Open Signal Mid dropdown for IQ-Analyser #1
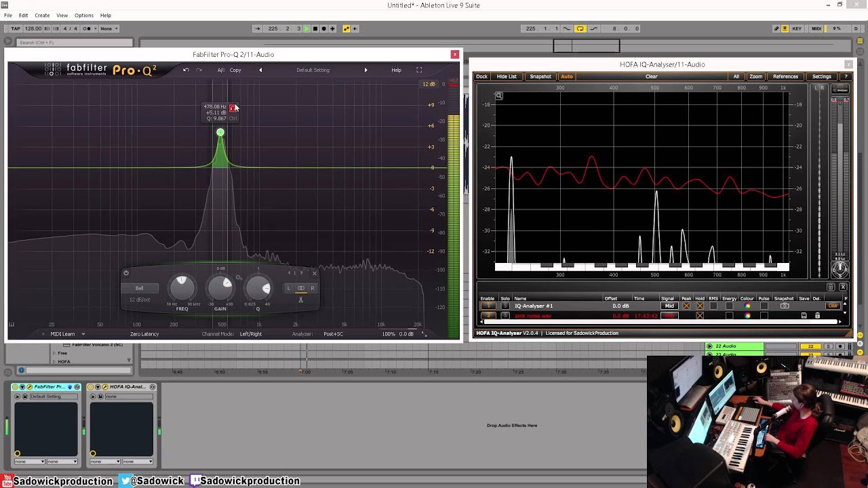Viewport: 868px width, 488px height. pos(669,306)
